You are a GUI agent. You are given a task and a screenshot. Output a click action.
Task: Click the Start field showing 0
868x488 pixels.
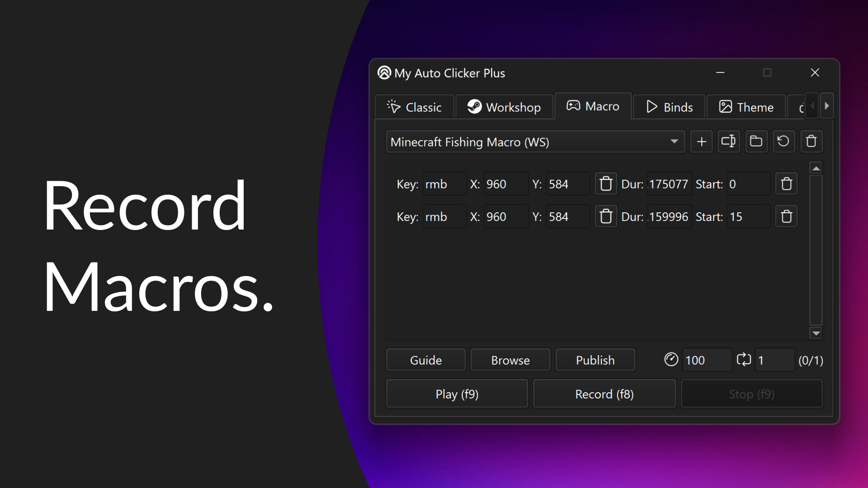coord(749,184)
